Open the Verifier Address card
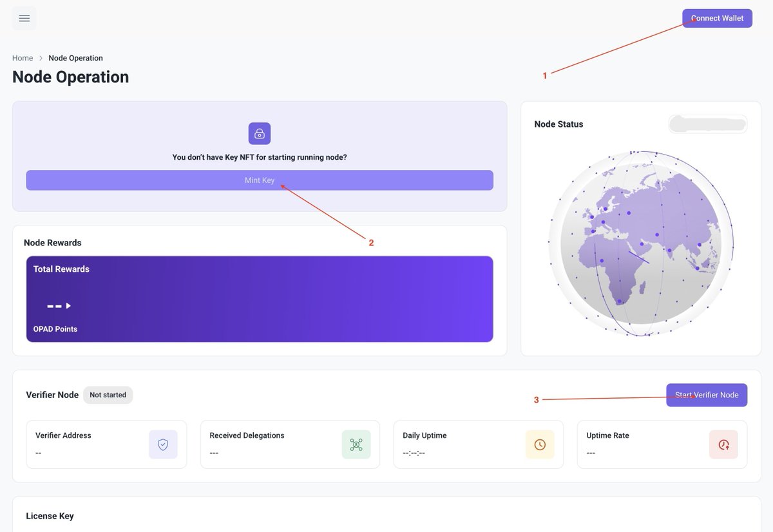The height and width of the screenshot is (532, 773). (106, 444)
